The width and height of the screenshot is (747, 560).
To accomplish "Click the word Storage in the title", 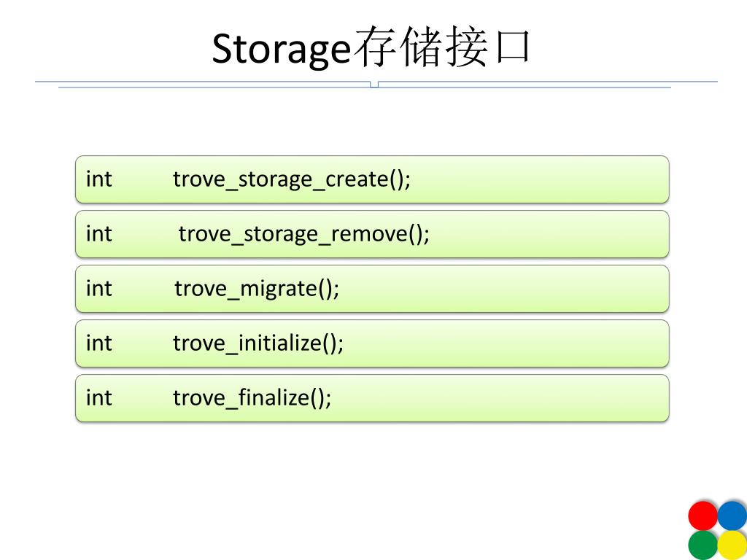I will click(x=282, y=50).
